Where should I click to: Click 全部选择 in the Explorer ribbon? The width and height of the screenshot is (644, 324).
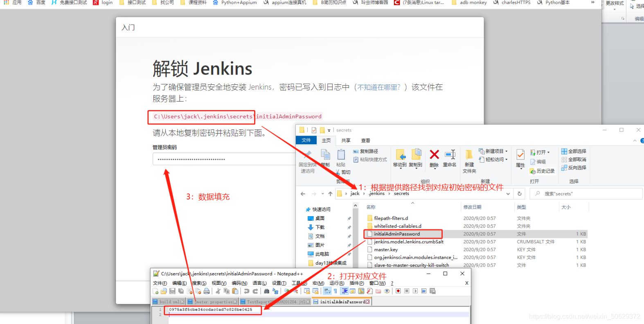point(574,151)
